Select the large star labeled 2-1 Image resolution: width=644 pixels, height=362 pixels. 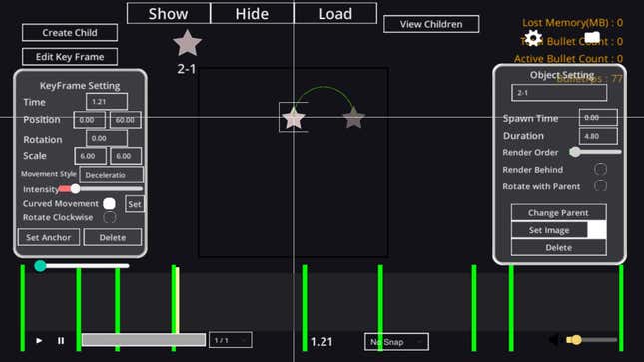coord(187,43)
